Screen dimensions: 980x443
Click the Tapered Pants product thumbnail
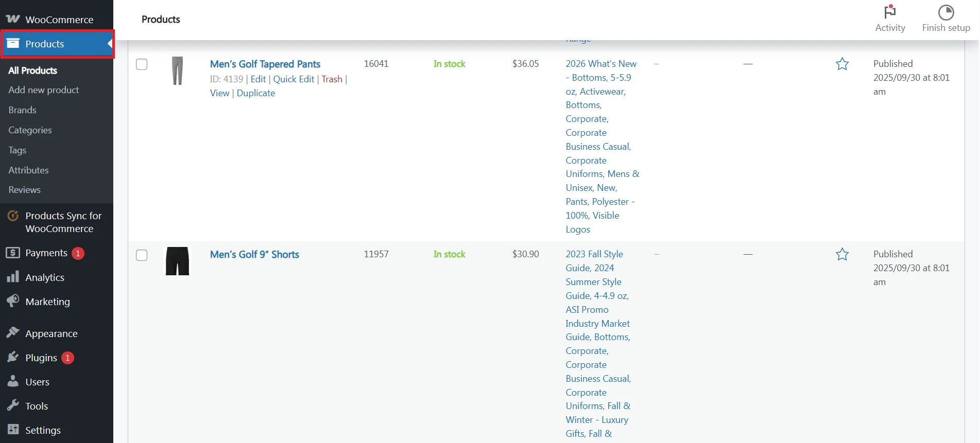tap(178, 70)
